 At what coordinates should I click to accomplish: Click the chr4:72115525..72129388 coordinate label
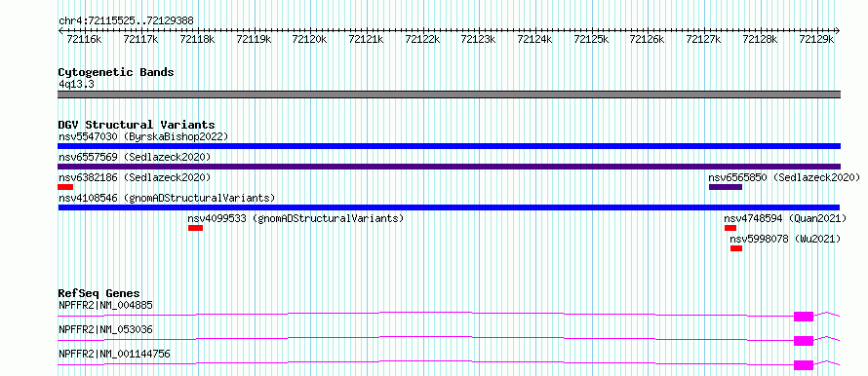coord(126,20)
